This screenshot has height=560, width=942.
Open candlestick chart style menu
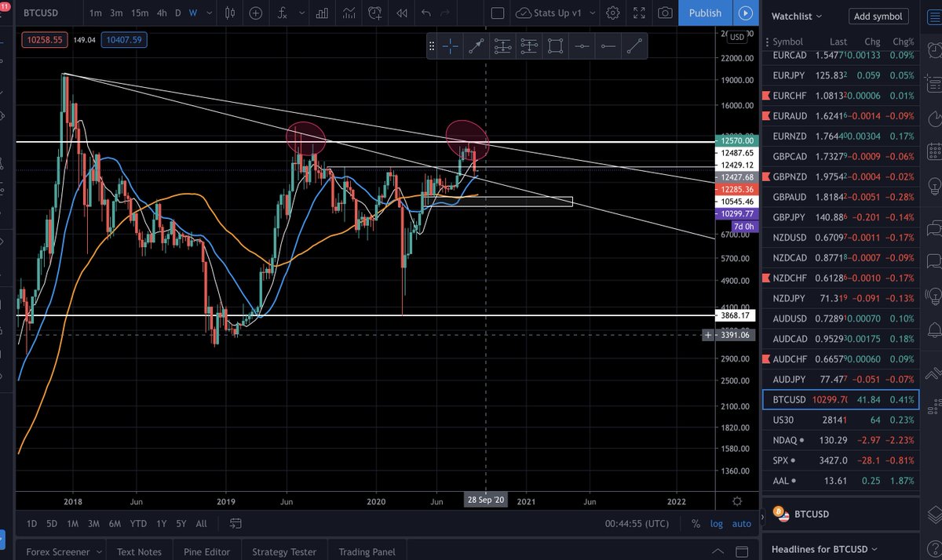click(229, 13)
